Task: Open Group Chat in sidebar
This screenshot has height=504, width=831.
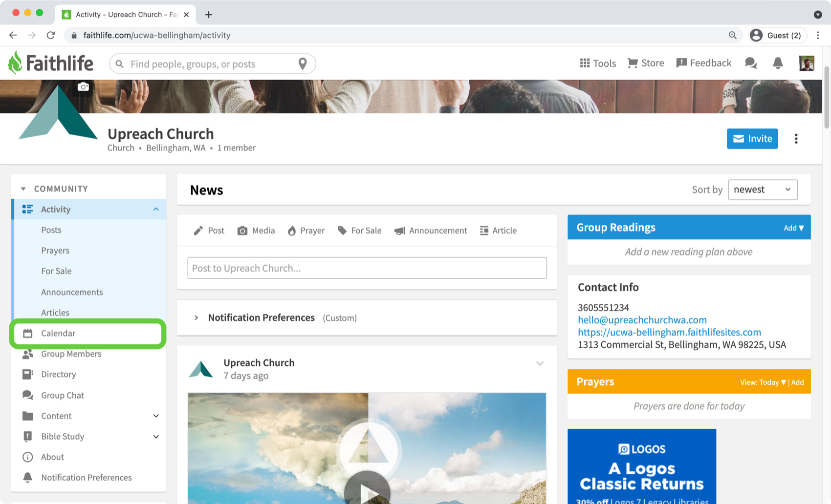Action: (x=63, y=395)
